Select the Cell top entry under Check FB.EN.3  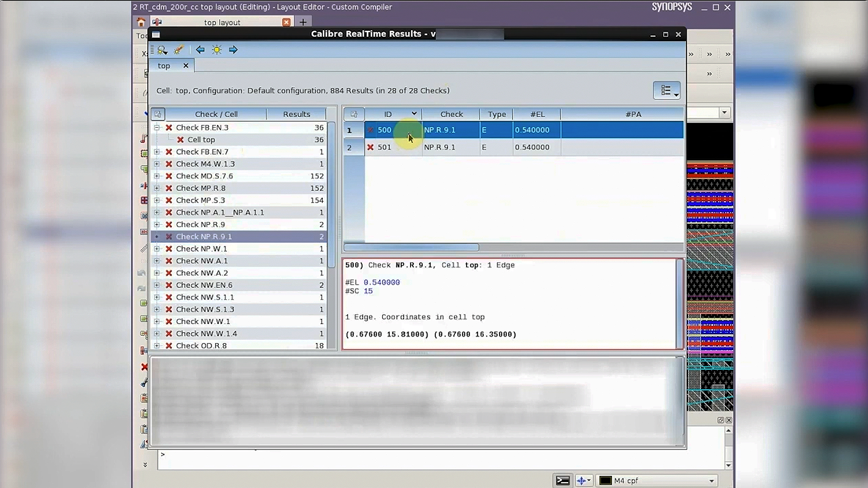(201, 140)
